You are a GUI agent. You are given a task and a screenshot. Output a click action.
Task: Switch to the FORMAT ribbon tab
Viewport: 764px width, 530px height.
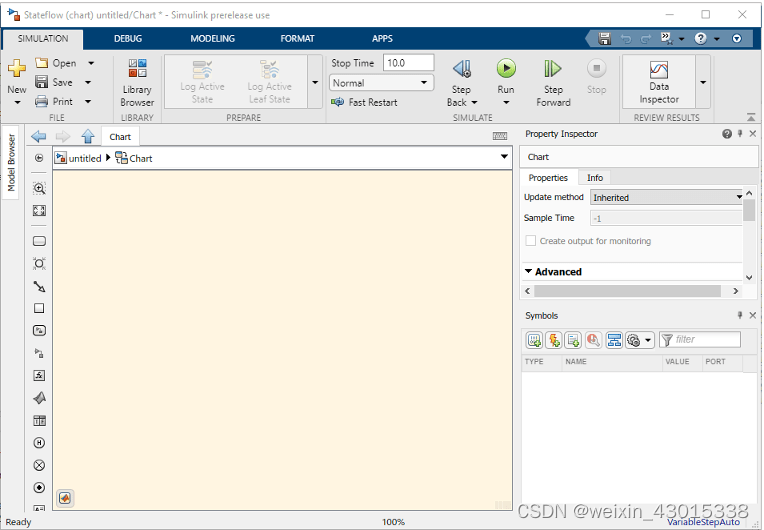(297, 38)
